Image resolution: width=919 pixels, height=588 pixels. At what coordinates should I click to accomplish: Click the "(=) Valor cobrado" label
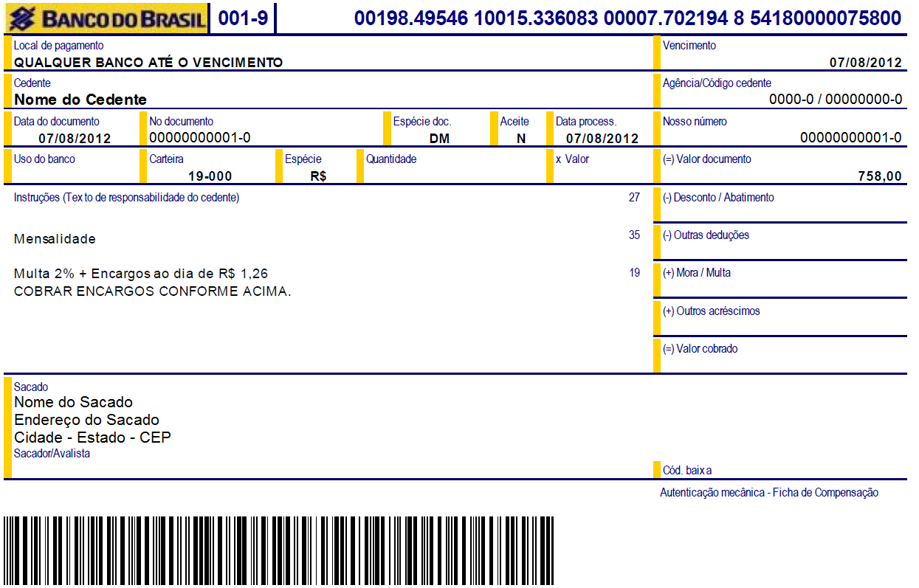701,348
